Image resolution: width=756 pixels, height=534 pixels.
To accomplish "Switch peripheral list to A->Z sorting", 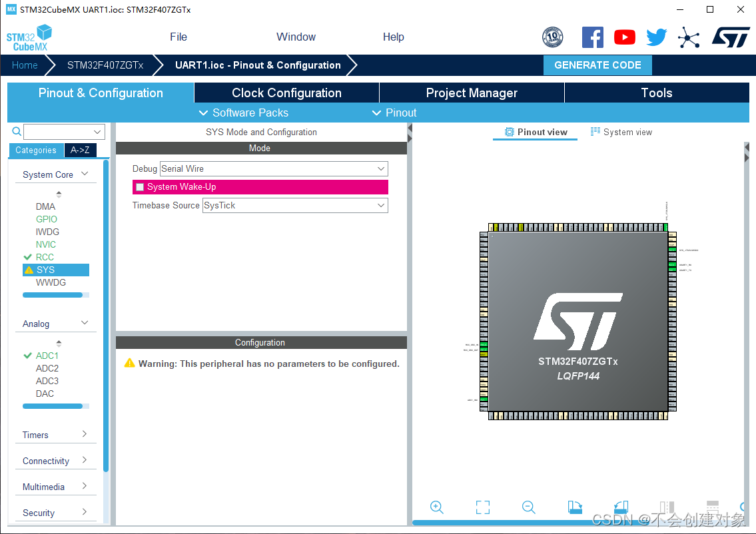I will pos(80,150).
